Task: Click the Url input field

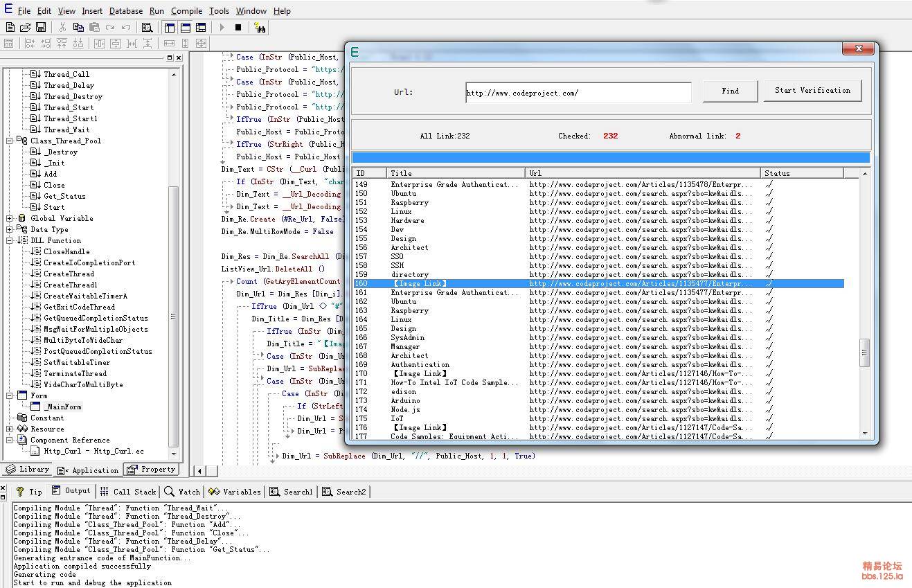Action: point(578,93)
